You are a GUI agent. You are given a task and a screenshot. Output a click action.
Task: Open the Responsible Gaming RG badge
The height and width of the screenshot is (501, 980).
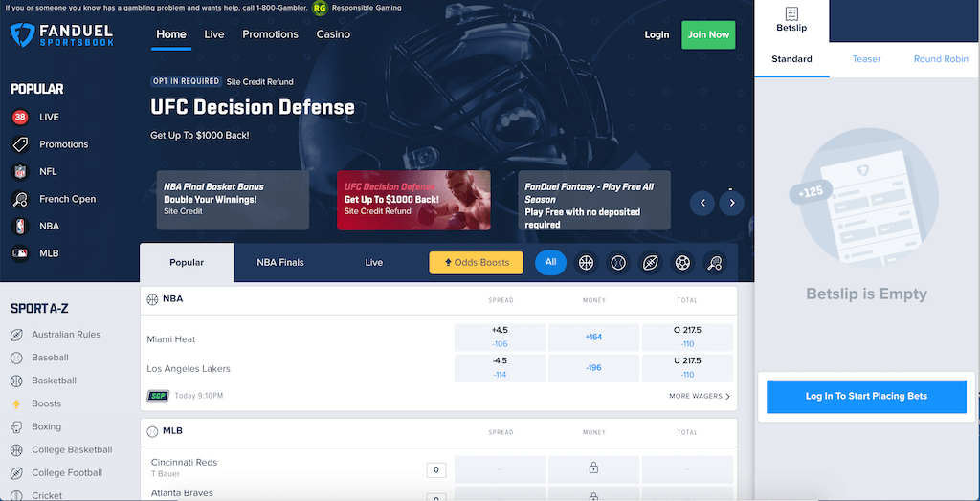[320, 8]
